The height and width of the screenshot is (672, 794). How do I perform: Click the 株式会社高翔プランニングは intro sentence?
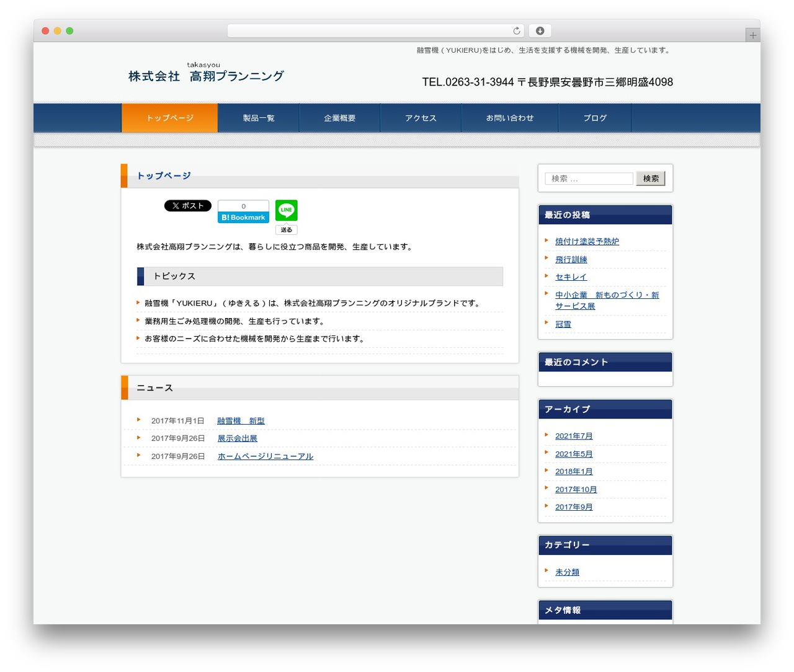point(275,247)
